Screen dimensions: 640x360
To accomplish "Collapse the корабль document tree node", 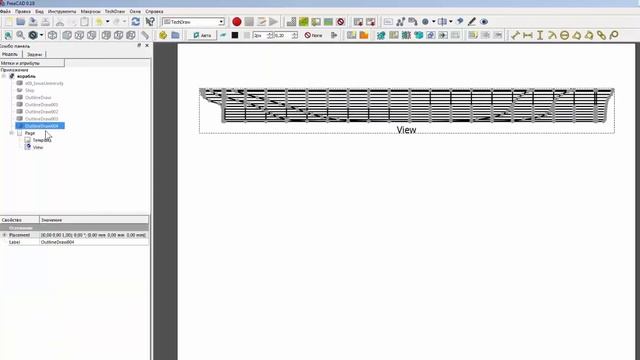I will tap(4, 76).
